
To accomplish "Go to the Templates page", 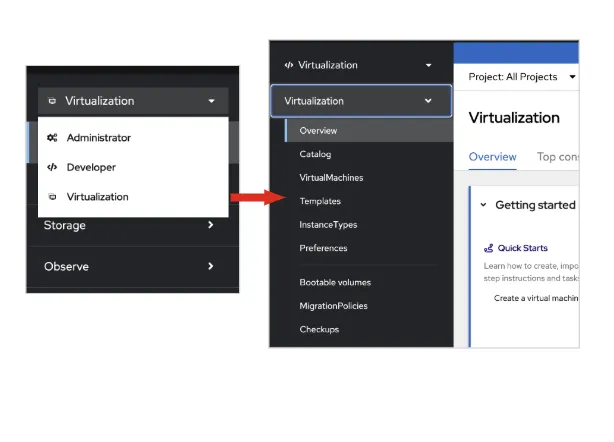I will pyautogui.click(x=320, y=201).
